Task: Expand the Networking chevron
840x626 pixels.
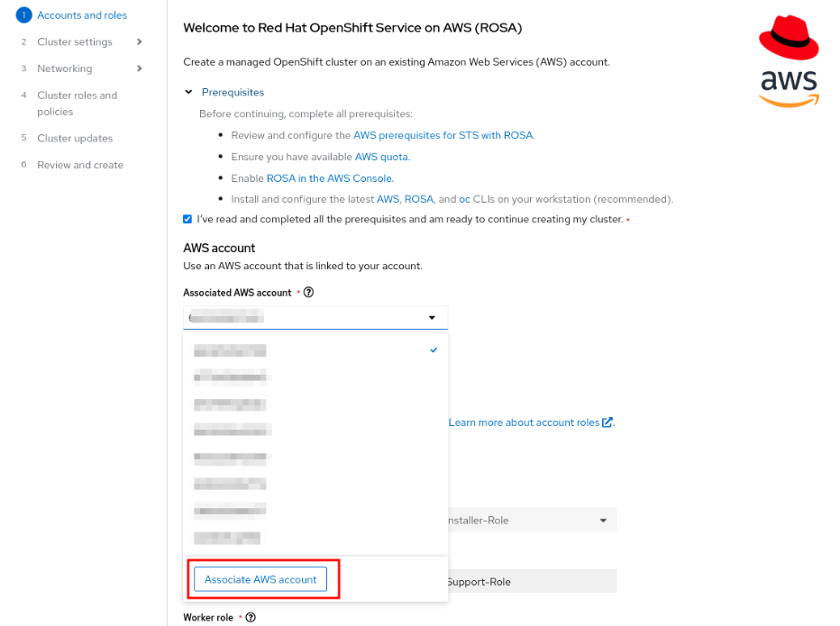Action: [140, 68]
